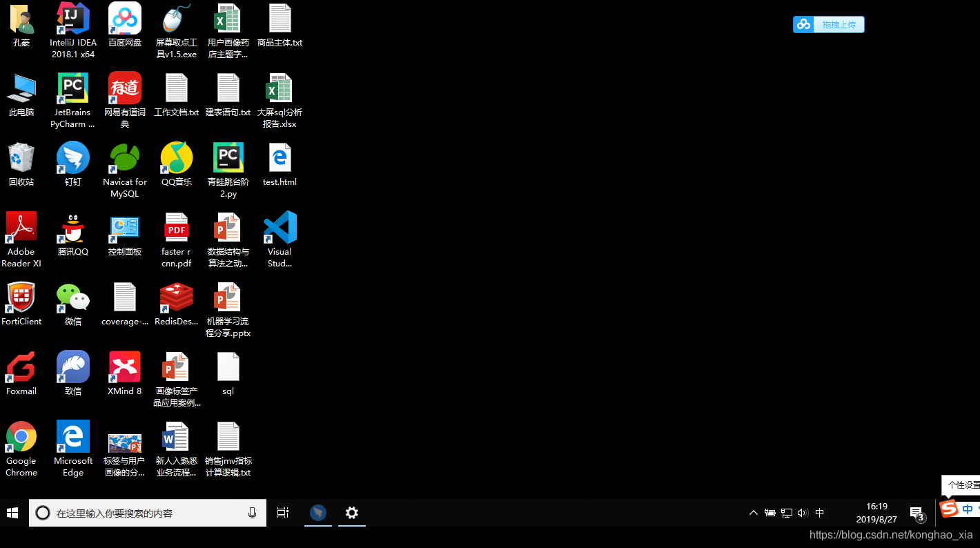Screen dimensions: 980x548
Task: Select 销售jmv指标计算逻辑.txt file
Action: pos(228,449)
